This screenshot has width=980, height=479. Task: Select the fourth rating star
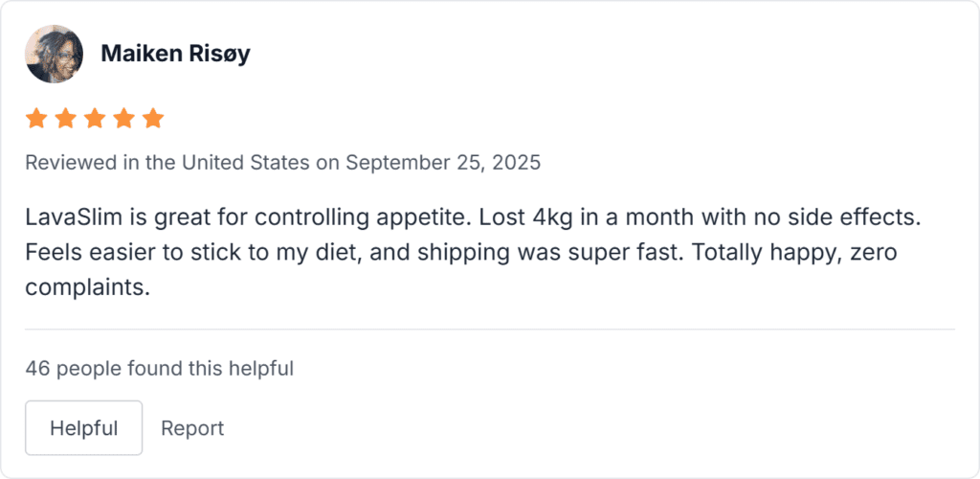point(124,119)
